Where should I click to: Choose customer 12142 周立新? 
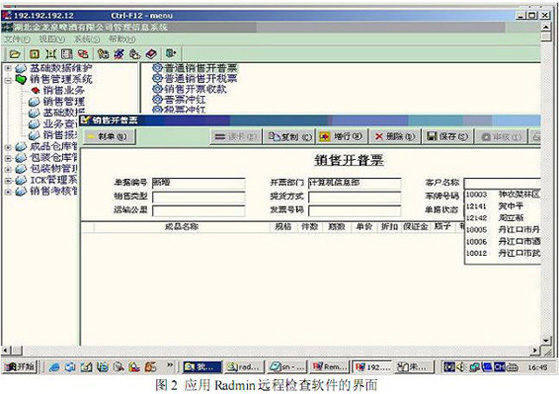pos(503,218)
